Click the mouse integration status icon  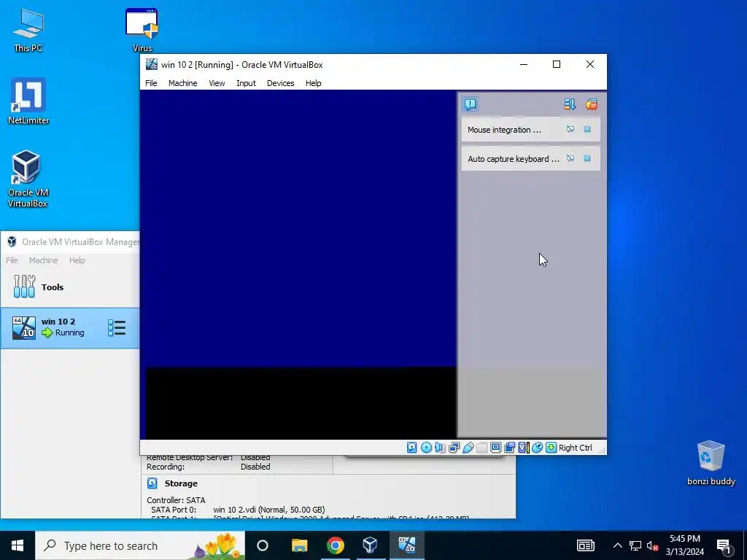537,448
